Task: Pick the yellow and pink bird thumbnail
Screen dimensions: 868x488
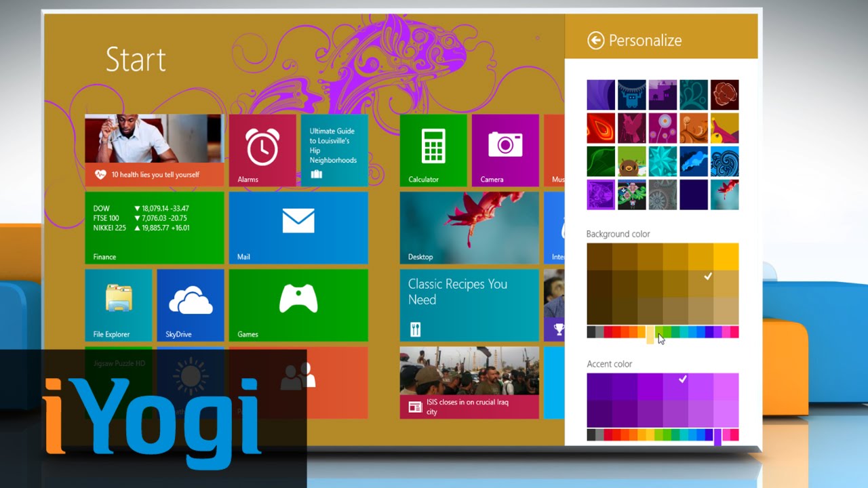Action: coord(725,128)
